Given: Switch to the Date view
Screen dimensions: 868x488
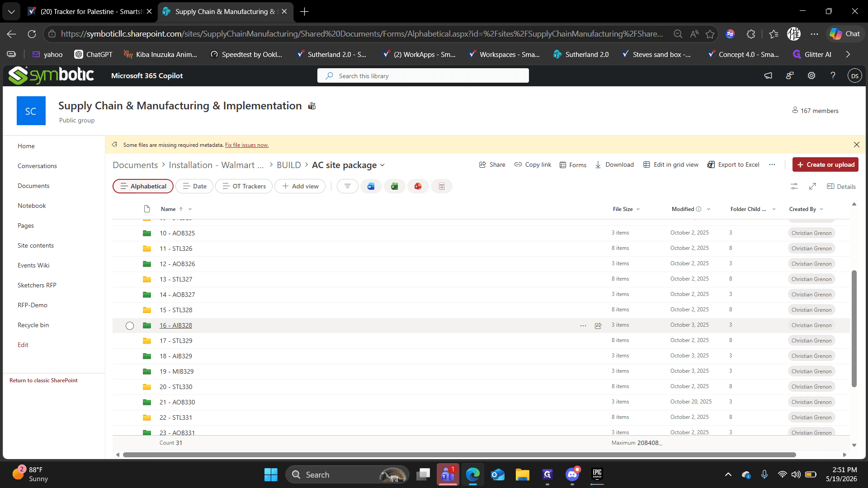Looking at the screenshot, I should pyautogui.click(x=194, y=186).
